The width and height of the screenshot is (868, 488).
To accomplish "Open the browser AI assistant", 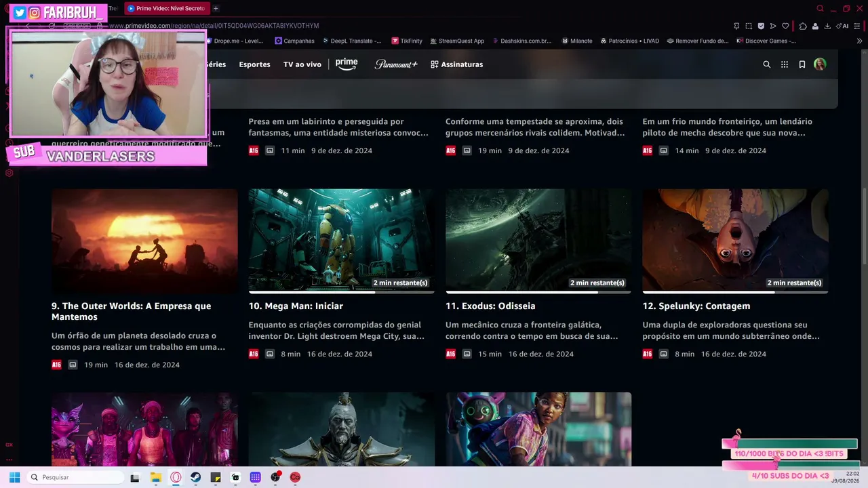I will coord(842,26).
